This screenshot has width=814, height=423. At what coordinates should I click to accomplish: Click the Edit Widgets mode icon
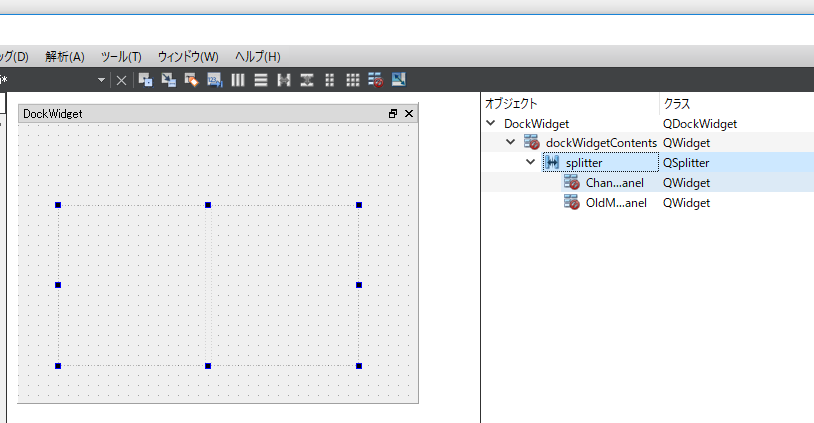click(x=145, y=80)
